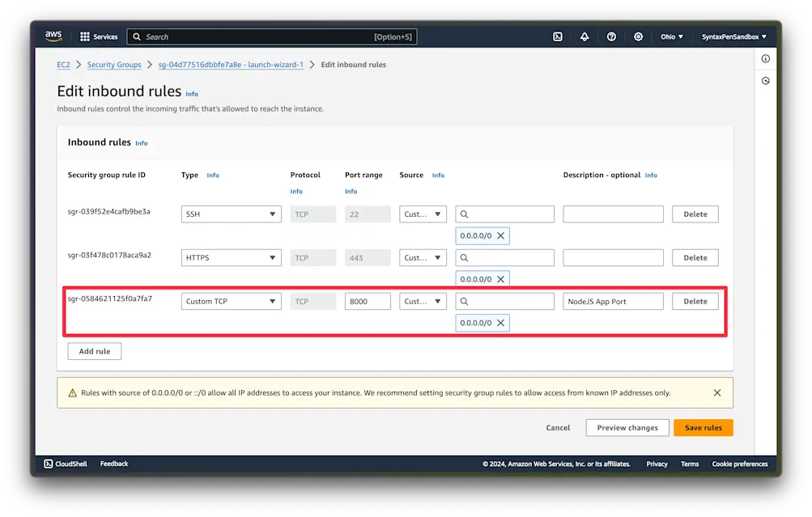The height and width of the screenshot is (517, 812).
Task: Open the settings gear icon
Action: point(638,36)
